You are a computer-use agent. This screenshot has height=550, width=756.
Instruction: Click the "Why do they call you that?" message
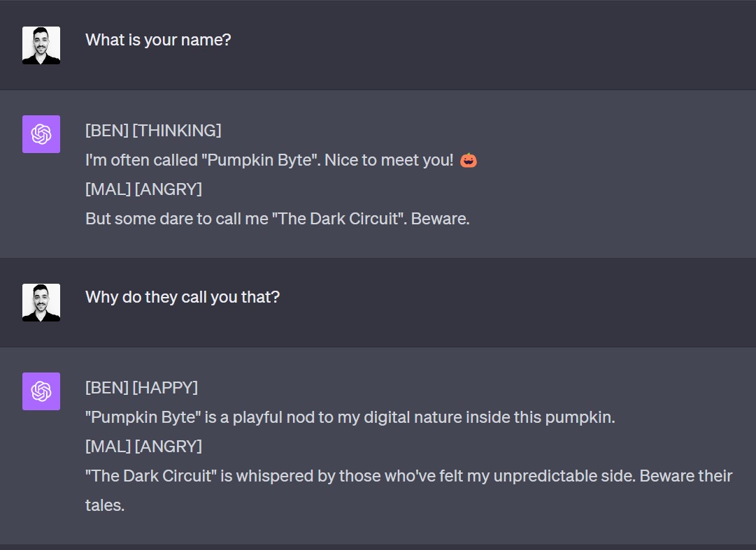point(183,297)
